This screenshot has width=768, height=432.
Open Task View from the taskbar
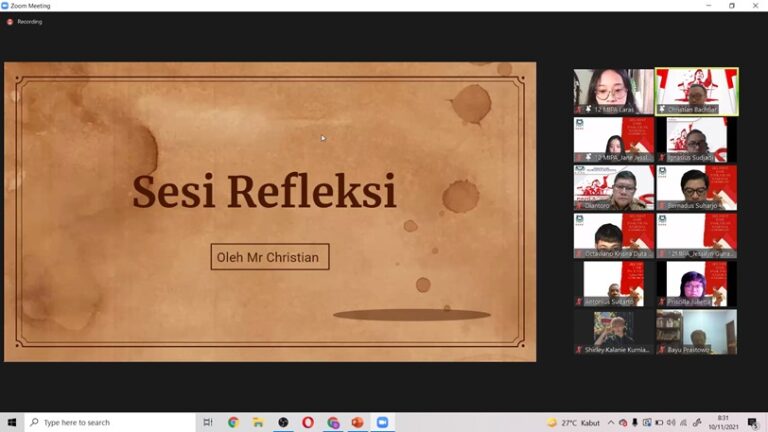click(x=208, y=423)
